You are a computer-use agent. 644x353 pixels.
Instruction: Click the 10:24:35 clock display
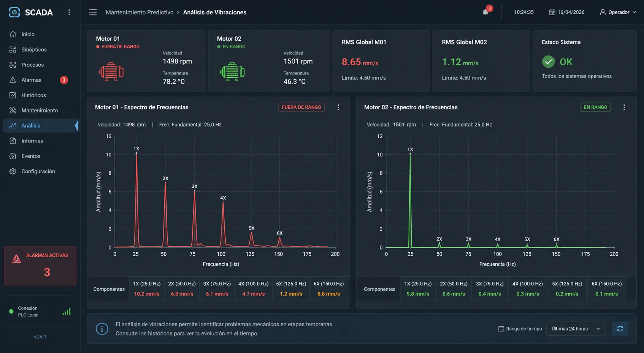[x=523, y=12]
